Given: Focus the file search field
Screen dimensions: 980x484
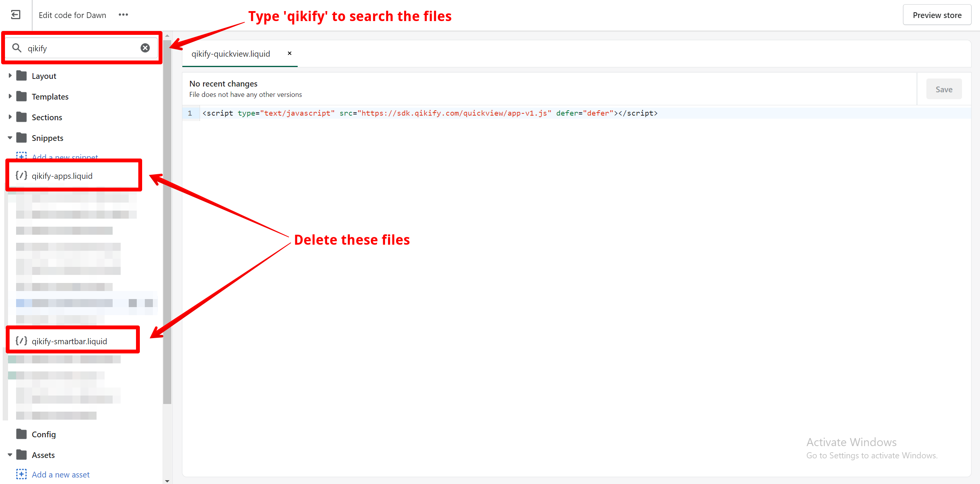Looking at the screenshot, I should tap(82, 48).
